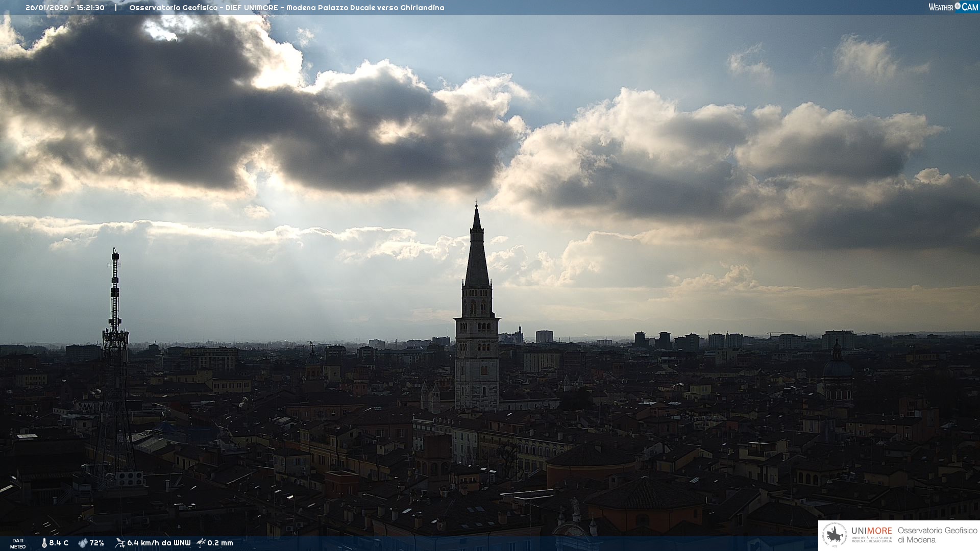Click the 0.2 mm rainfall value
Viewport: 980px width, 551px height.
coord(220,543)
